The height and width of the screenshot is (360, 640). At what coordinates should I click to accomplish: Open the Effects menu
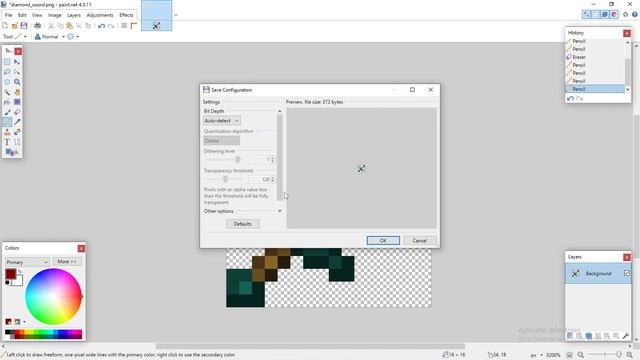tap(126, 15)
